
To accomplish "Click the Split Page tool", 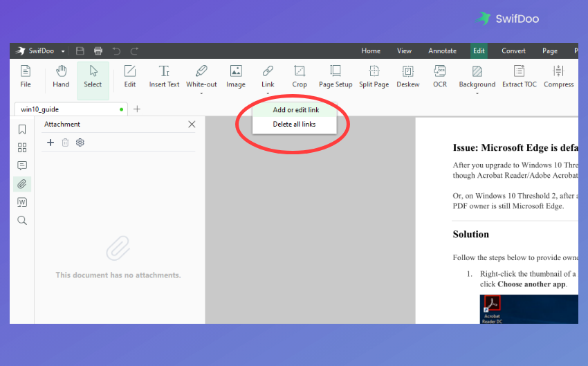I will click(x=374, y=77).
